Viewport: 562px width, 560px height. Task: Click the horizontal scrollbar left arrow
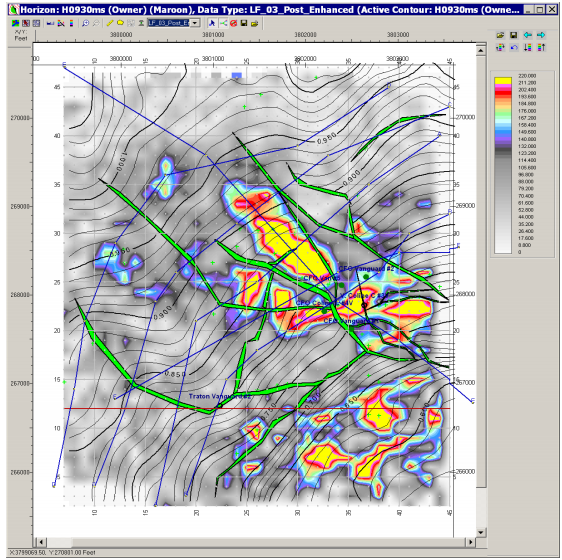point(41,541)
